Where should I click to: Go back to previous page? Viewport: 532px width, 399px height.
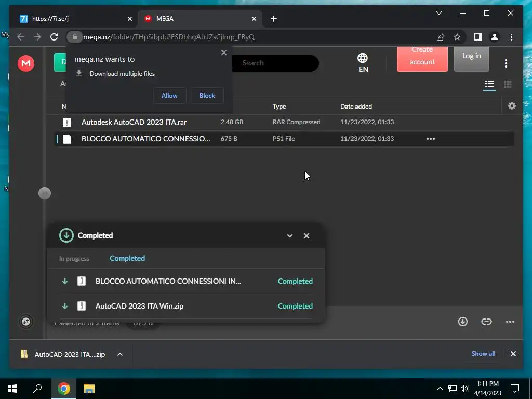coord(21,37)
